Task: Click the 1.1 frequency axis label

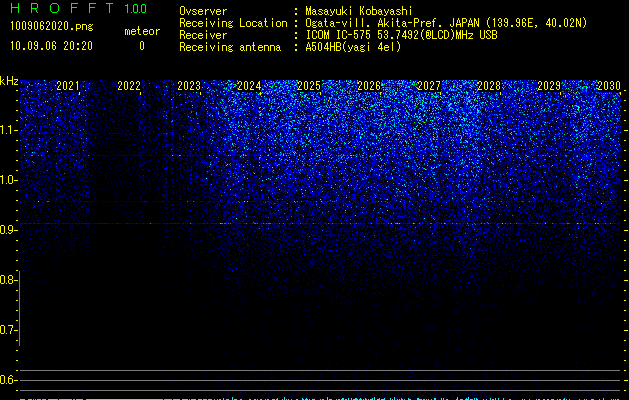Action: point(8,130)
